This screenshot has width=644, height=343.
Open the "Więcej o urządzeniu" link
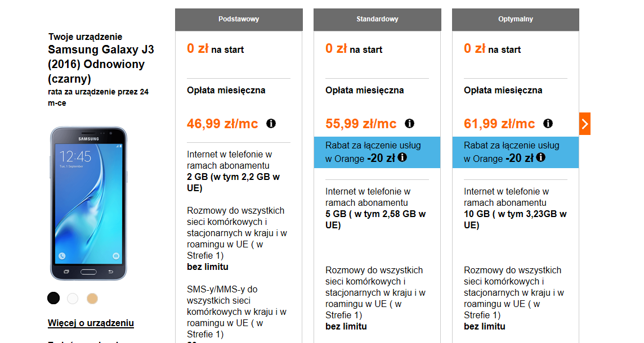[91, 323]
